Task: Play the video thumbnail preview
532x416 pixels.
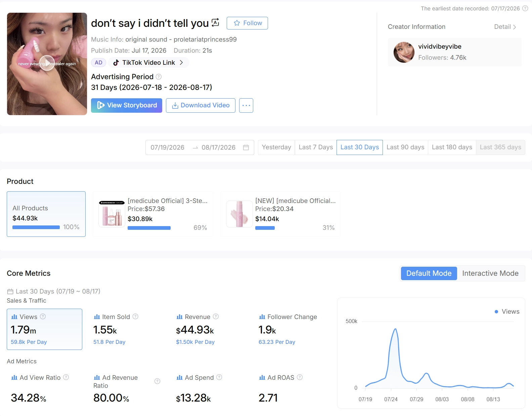Action: coord(47,63)
